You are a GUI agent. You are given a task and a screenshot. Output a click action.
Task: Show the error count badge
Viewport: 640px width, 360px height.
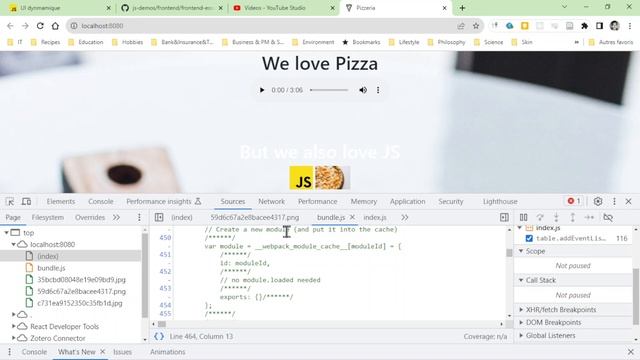[x=574, y=201]
